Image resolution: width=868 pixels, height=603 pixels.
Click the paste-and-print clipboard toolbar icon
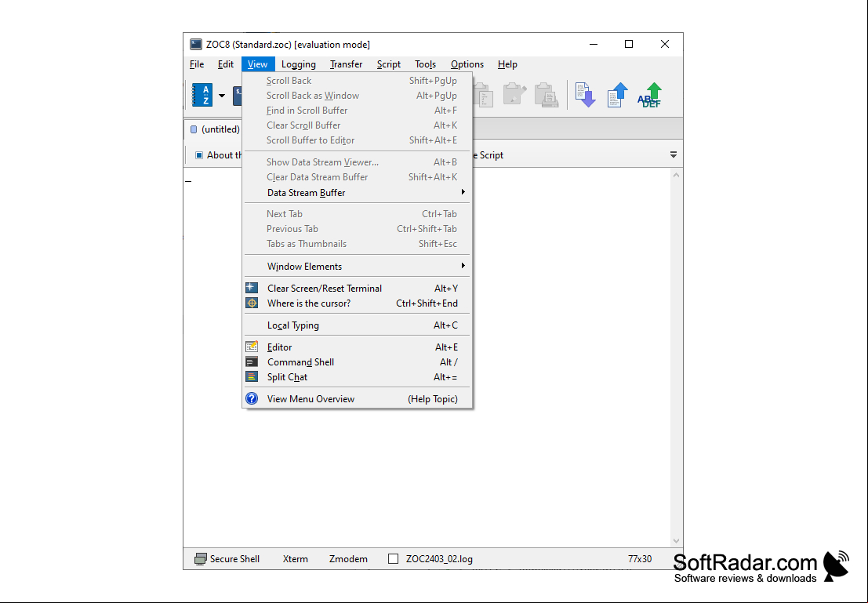[546, 95]
